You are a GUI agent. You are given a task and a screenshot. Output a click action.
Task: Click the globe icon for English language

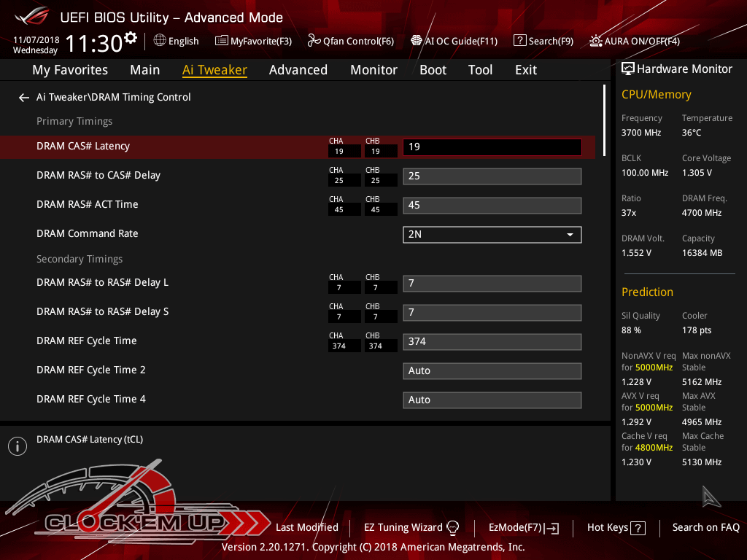[160, 41]
